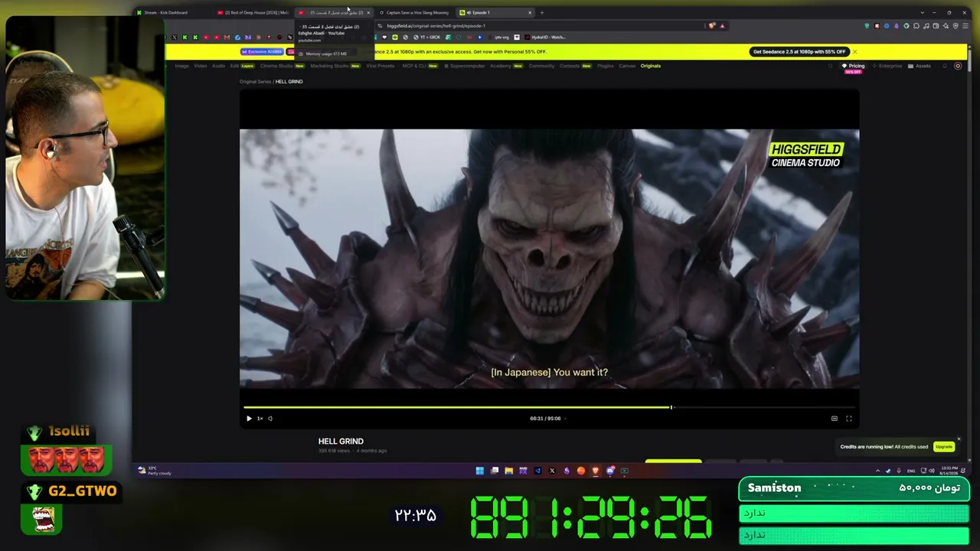Open the browser tab search chevron
Viewport: 980px width, 551px height.
(x=922, y=12)
